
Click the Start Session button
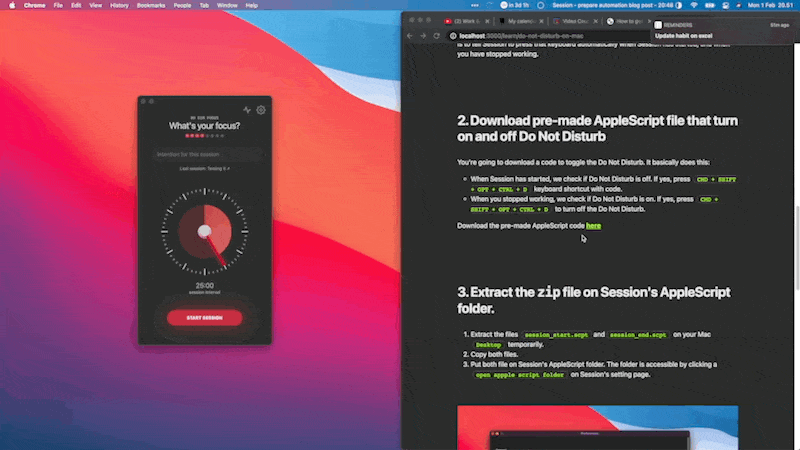(205, 317)
